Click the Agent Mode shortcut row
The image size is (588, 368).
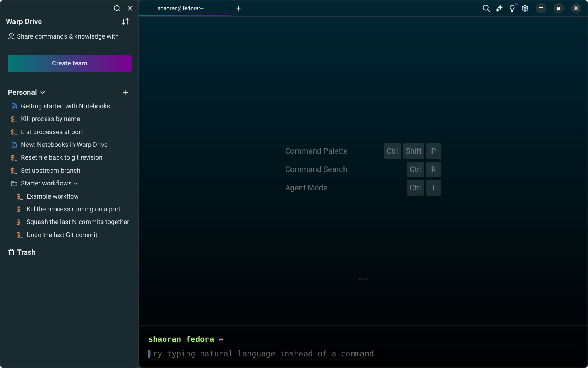363,188
